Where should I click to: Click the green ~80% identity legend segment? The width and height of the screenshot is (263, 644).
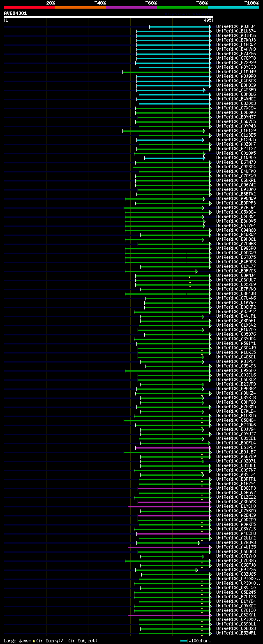click(182, 7)
